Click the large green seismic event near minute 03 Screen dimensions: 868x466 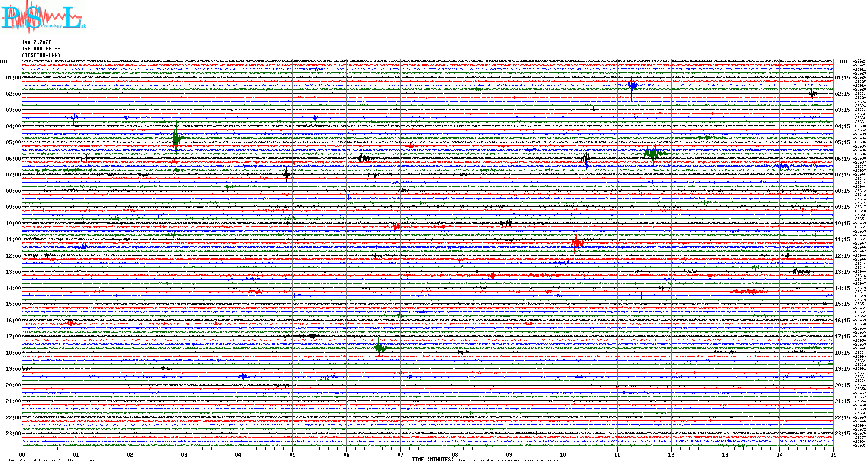point(176,138)
